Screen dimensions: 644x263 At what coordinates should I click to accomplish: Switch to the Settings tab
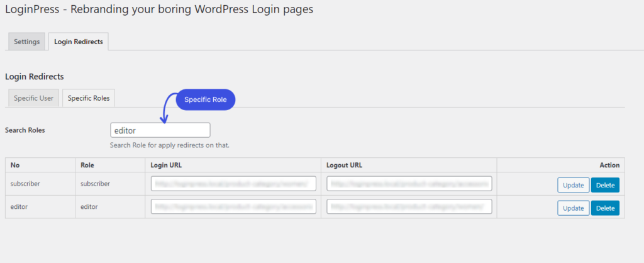click(26, 42)
